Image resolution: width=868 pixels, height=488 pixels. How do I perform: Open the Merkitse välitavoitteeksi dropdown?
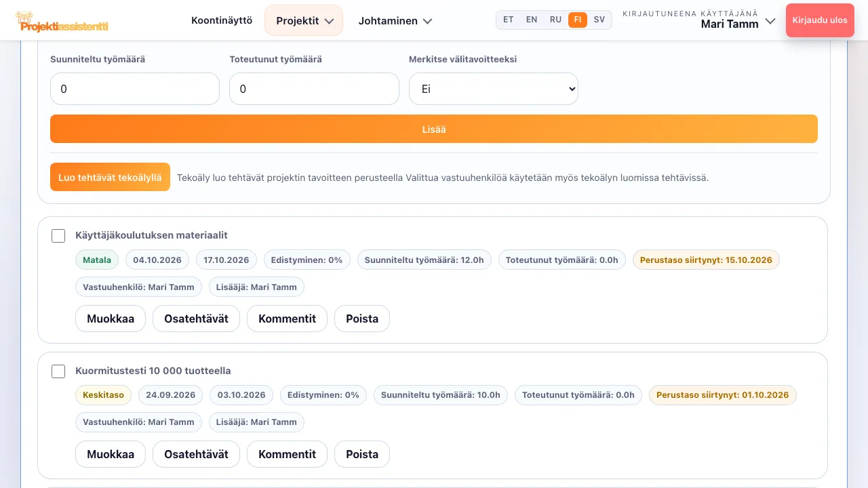494,89
